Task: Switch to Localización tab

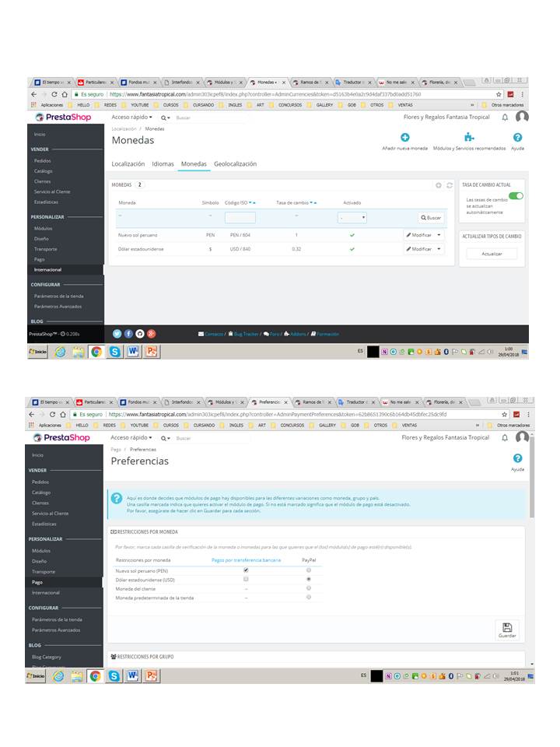Action: tap(128, 164)
